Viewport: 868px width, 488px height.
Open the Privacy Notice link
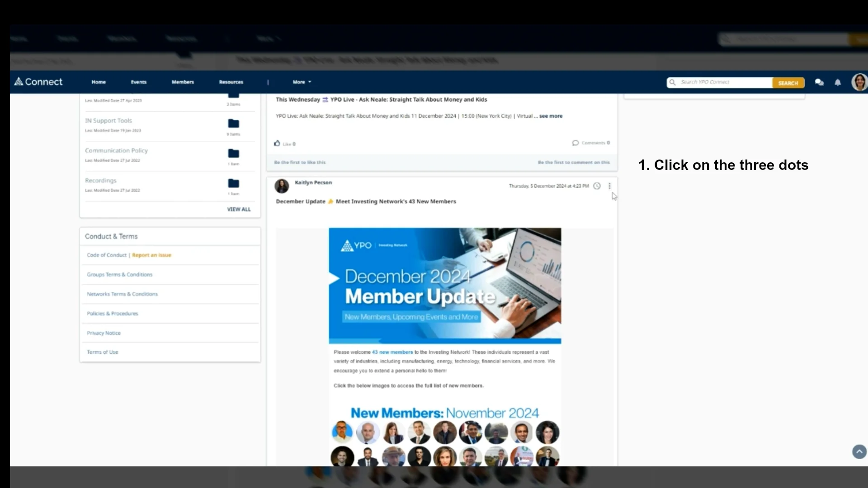click(x=104, y=333)
